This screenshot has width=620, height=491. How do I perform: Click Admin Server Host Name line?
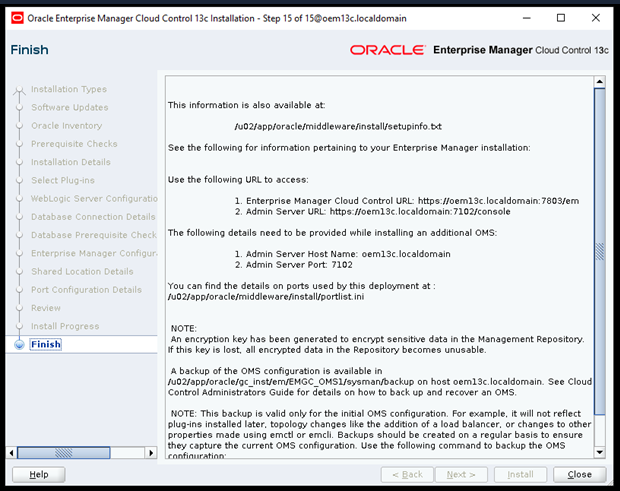click(342, 254)
